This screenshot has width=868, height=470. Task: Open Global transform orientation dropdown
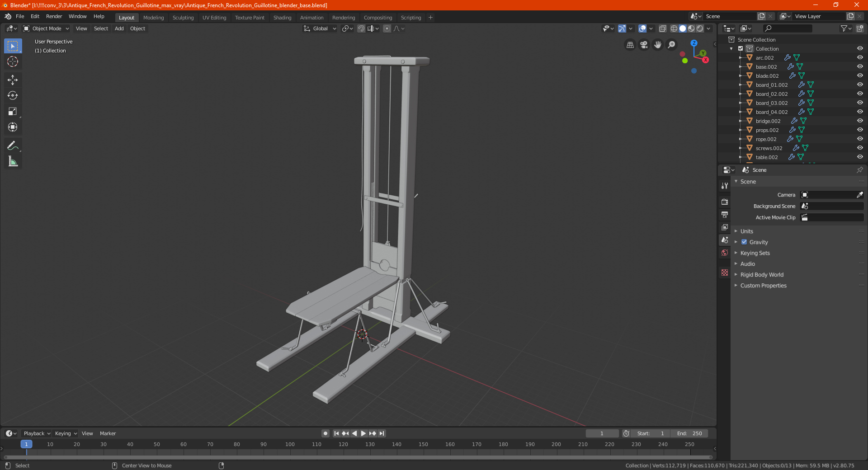tap(320, 28)
